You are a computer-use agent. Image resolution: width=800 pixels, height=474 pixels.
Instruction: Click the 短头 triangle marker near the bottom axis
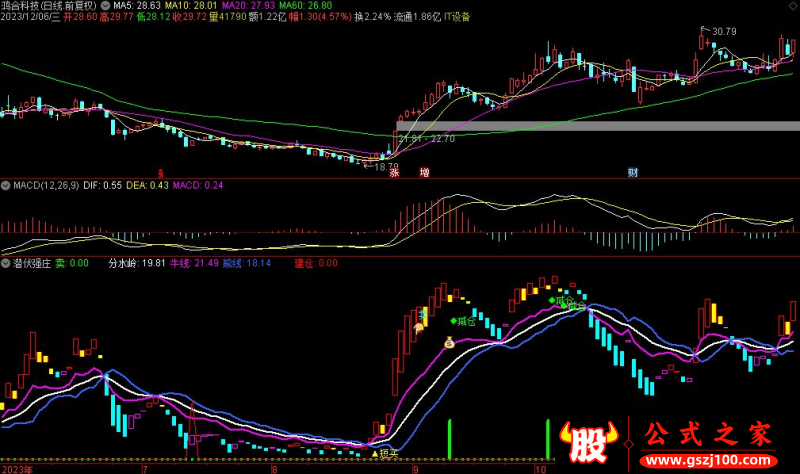[386, 454]
